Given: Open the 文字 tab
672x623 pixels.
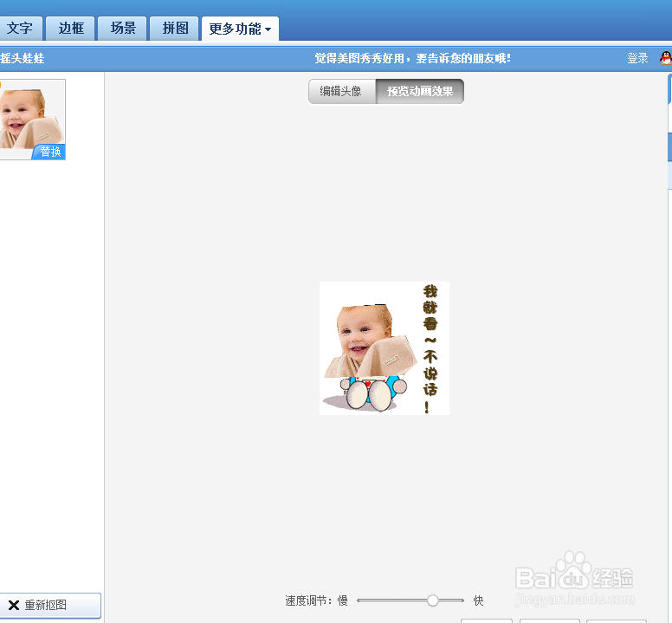Looking at the screenshot, I should click(x=20, y=29).
